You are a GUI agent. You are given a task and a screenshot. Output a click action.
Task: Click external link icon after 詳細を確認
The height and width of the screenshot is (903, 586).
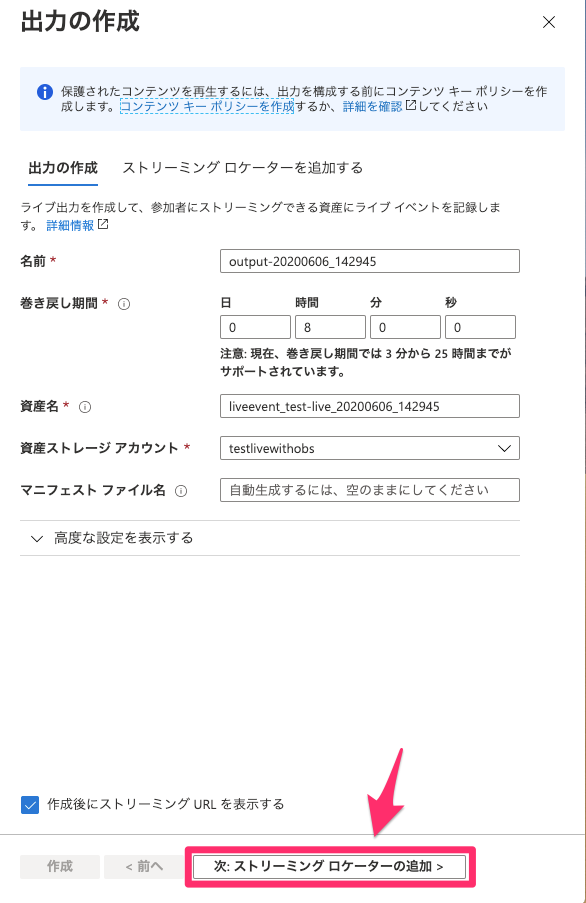click(410, 105)
